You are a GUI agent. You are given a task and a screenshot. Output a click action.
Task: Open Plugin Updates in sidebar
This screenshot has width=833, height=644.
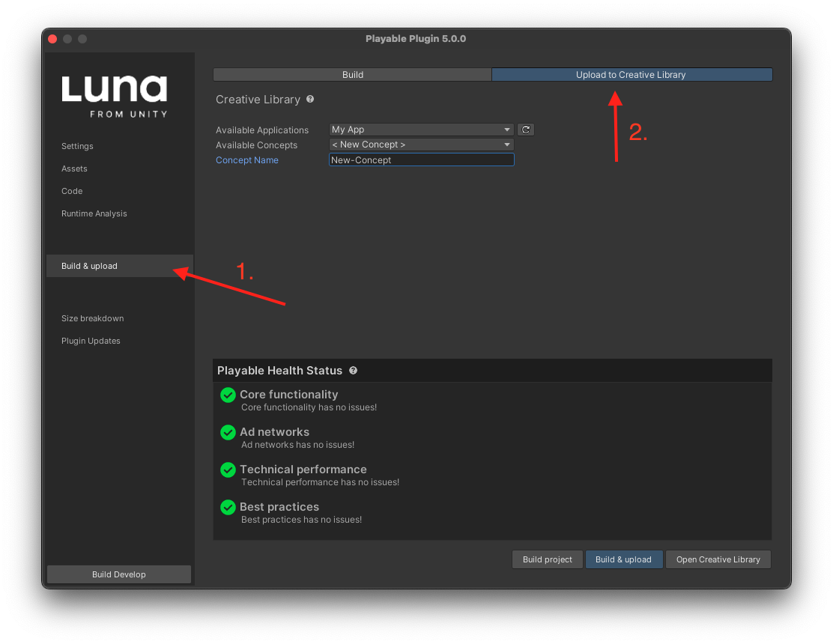click(91, 341)
